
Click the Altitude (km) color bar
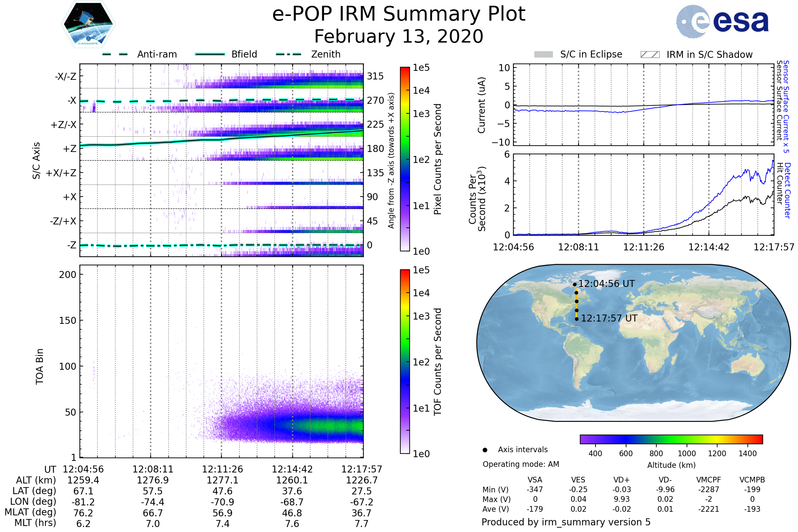tap(671, 439)
